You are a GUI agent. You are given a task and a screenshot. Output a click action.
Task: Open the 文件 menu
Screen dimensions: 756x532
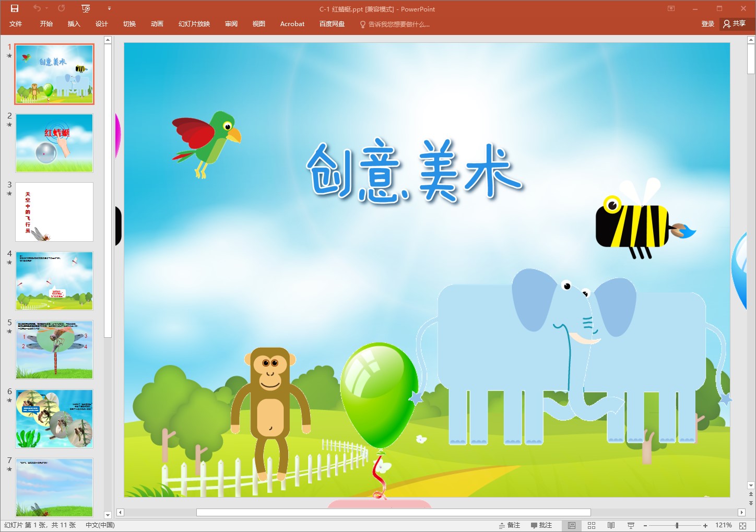[x=16, y=24]
